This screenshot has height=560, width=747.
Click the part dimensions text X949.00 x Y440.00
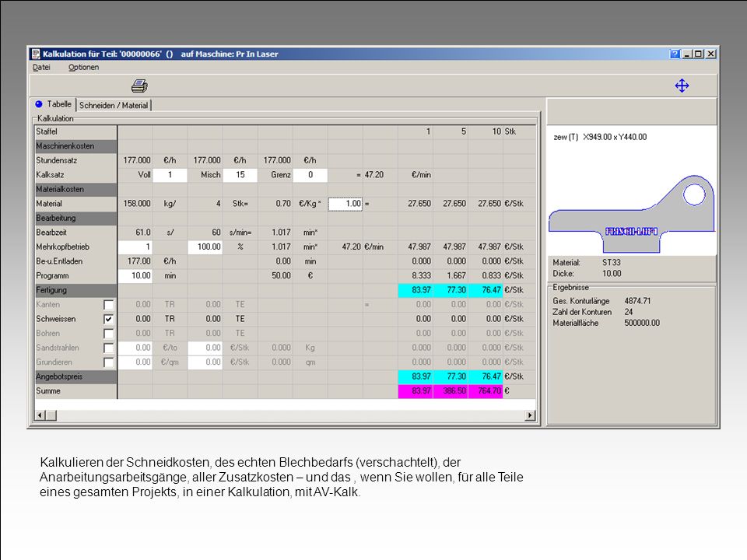(x=615, y=137)
